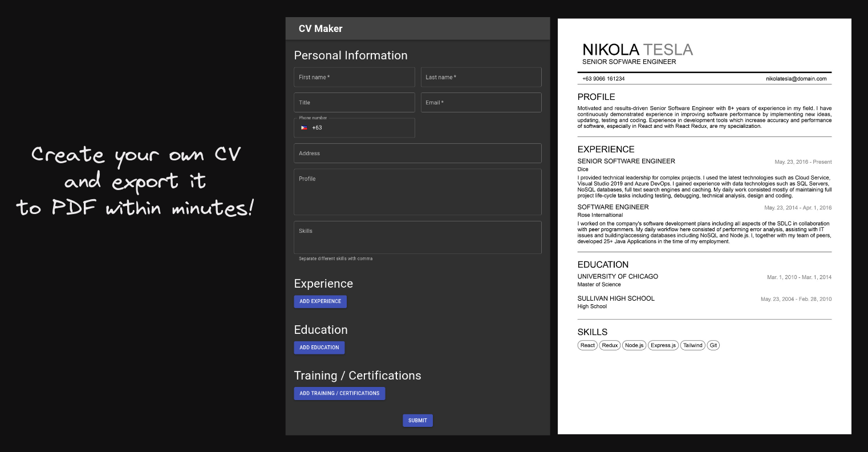
Task: Focus the First name input field
Action: pos(354,77)
